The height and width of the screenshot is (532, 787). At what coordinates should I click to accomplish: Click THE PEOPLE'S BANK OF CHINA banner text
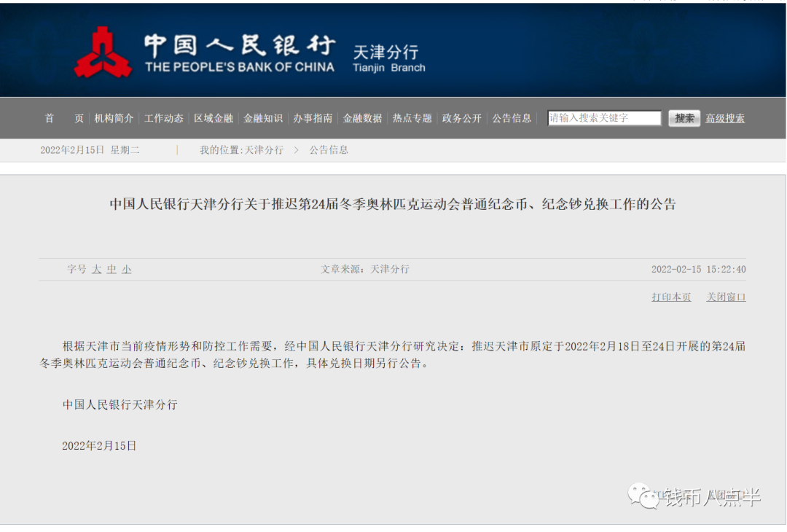pyautogui.click(x=240, y=67)
